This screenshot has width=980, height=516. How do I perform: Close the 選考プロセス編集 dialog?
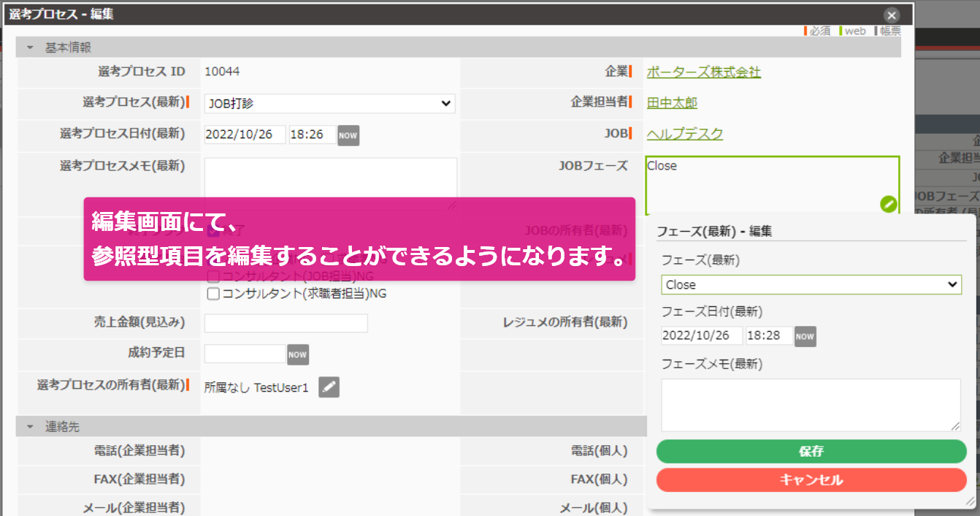(x=891, y=15)
